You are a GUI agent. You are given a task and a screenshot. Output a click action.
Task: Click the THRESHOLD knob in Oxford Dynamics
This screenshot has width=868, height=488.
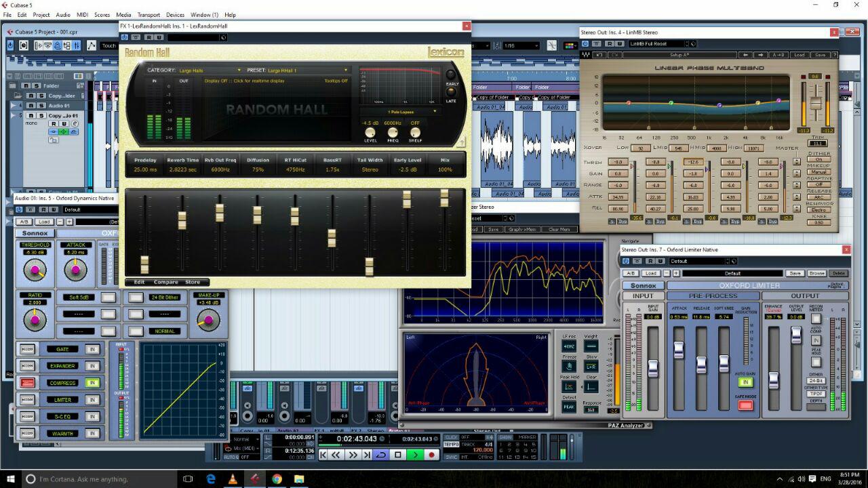pos(35,270)
